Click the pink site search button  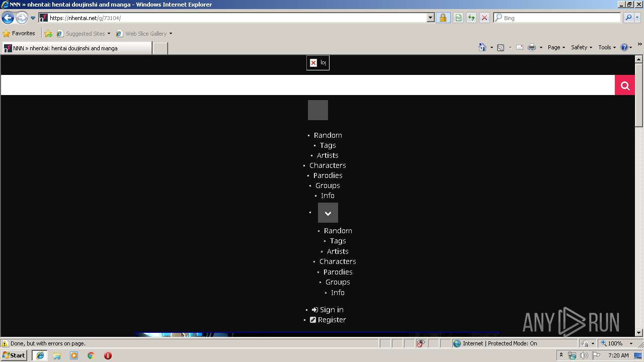click(625, 85)
